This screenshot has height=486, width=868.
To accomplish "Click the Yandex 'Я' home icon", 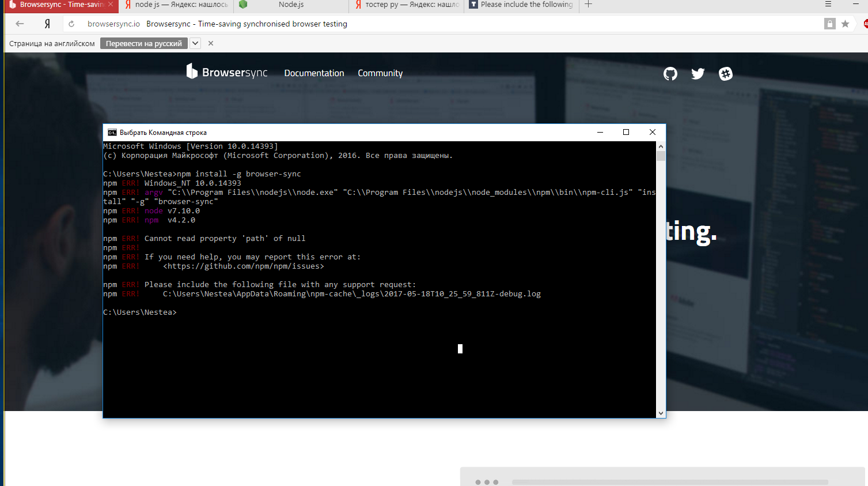I will 47,24.
